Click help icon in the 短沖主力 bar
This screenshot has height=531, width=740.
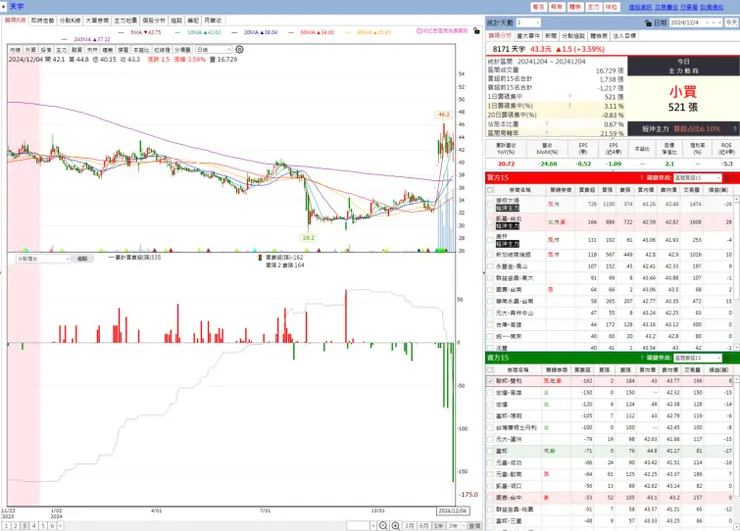click(x=735, y=128)
